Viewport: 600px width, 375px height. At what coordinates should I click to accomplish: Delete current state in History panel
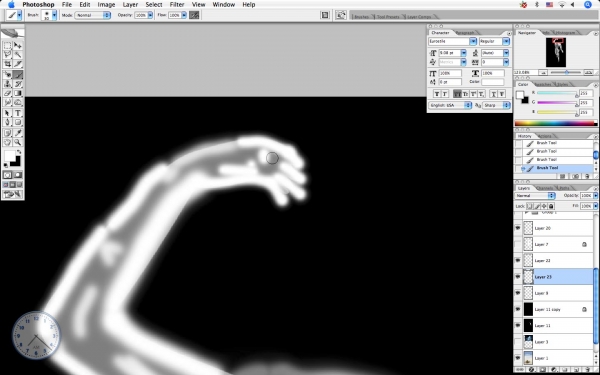(x=587, y=176)
